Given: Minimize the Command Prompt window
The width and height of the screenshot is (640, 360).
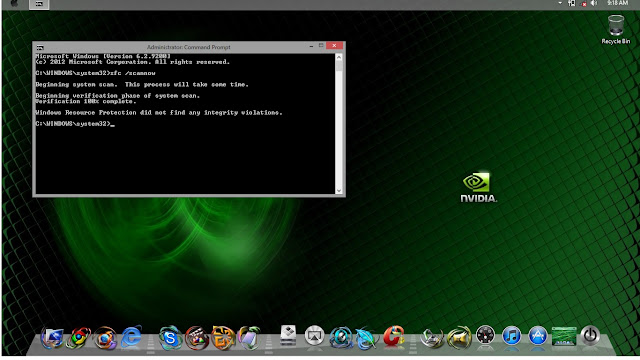Looking at the screenshot, I should point(311,46).
